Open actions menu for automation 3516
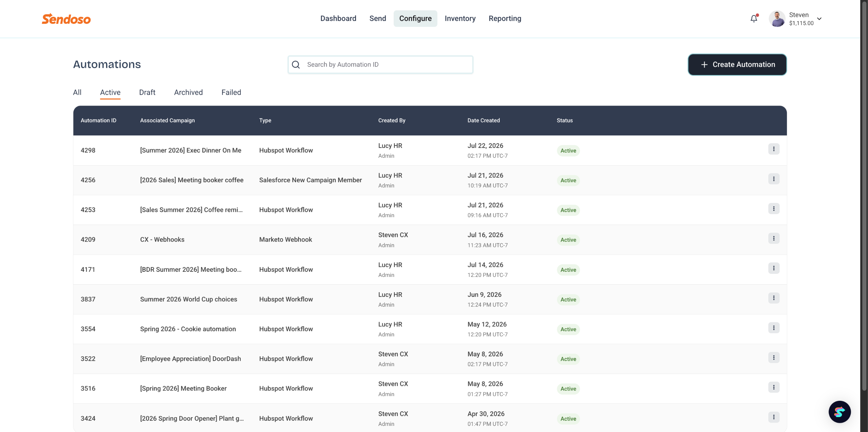Screen dimensions: 868x432 [774, 387]
